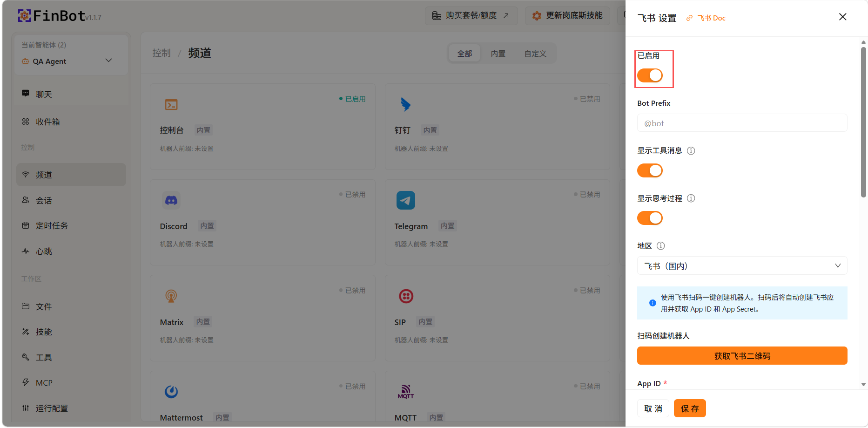The height and width of the screenshot is (428, 868).
Task: Close the 飞书 设置 panel
Action: pos(842,17)
